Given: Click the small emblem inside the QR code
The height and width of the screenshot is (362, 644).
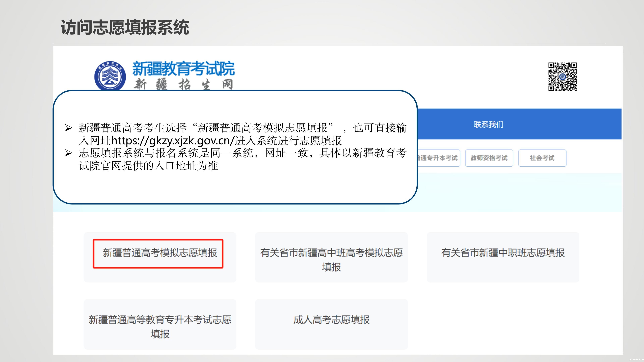Looking at the screenshot, I should [562, 77].
